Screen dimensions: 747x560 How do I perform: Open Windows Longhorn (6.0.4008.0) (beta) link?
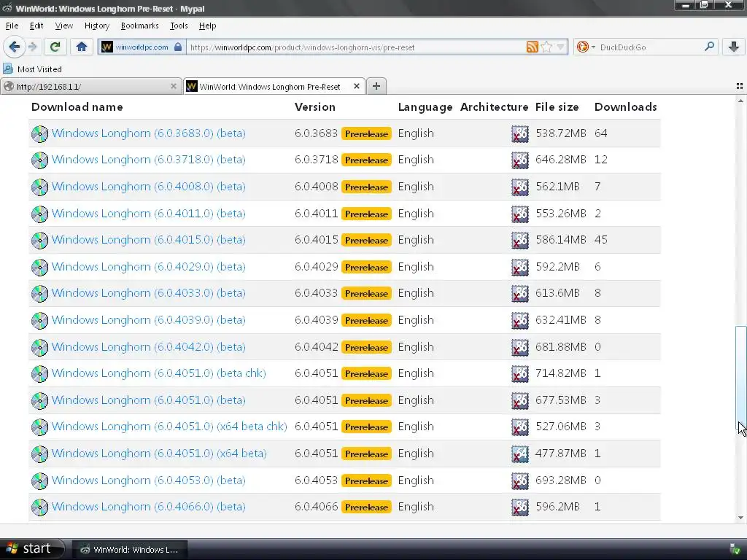point(149,187)
